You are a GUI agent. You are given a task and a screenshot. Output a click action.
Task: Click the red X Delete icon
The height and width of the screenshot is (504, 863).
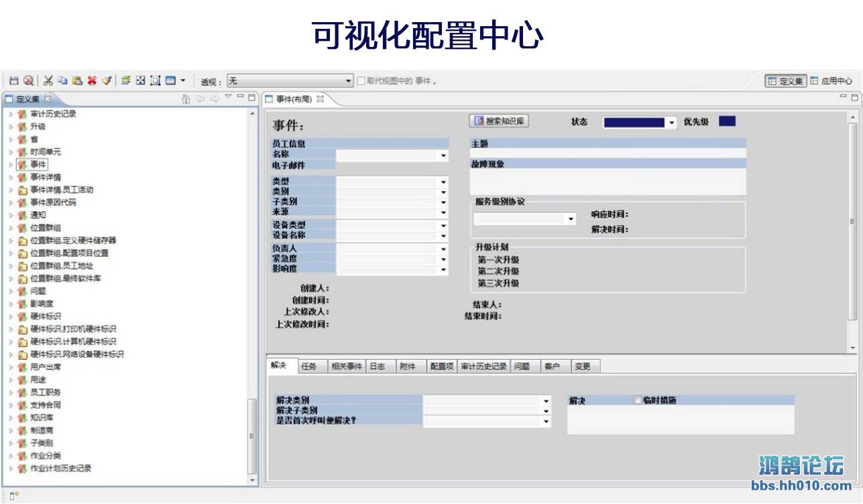pos(92,80)
